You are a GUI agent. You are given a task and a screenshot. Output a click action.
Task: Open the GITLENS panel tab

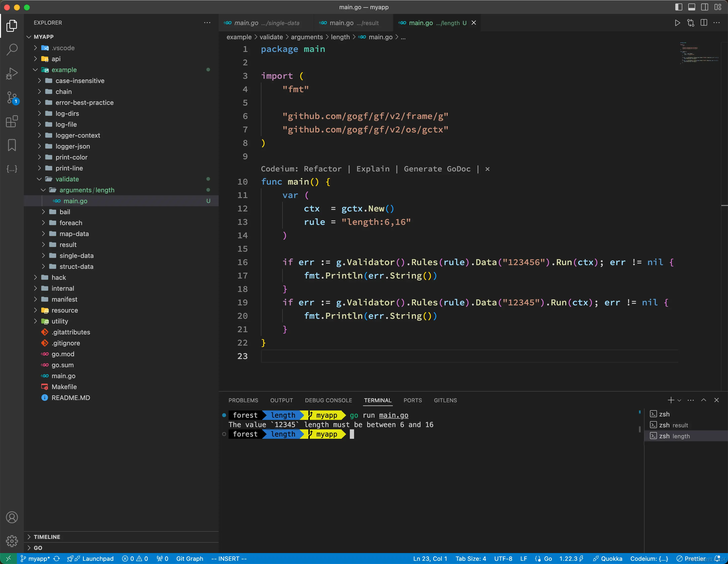click(x=445, y=400)
